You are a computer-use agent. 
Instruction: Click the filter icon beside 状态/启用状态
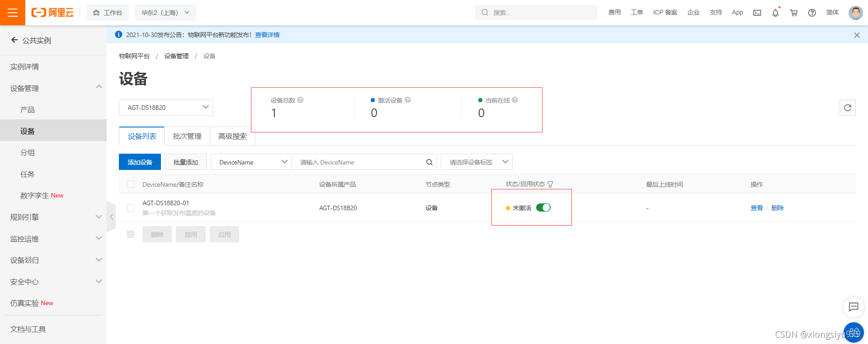pyautogui.click(x=550, y=184)
